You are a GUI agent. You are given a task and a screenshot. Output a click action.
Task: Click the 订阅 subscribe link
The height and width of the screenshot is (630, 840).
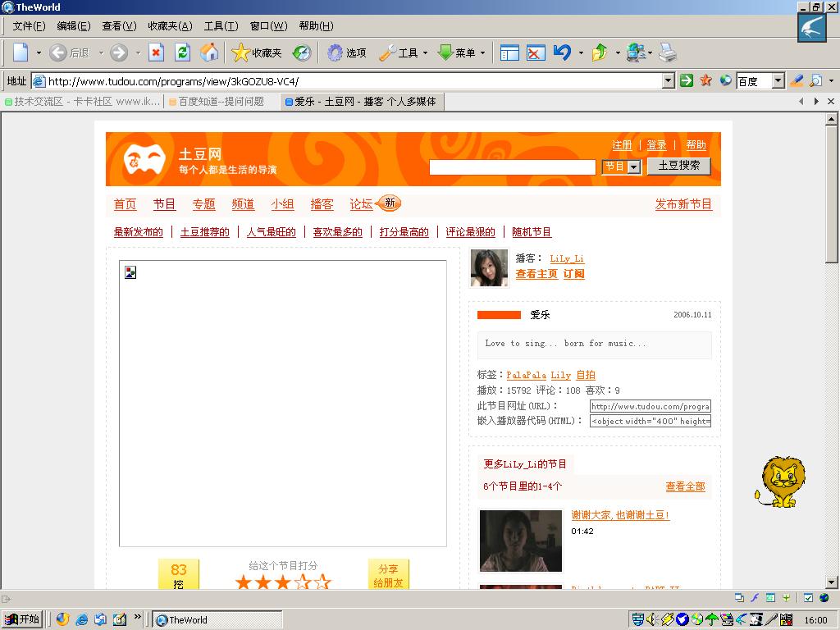(x=573, y=274)
